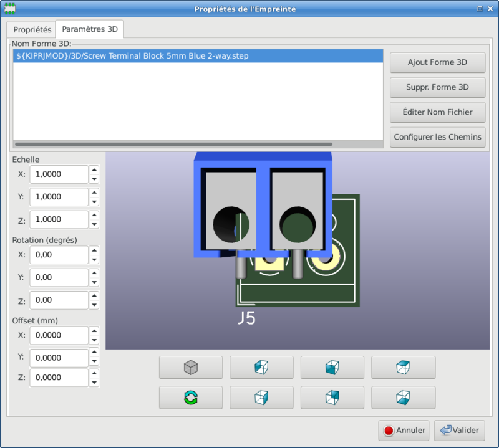
Task: Focus the Echelle X input field
Action: 59,174
